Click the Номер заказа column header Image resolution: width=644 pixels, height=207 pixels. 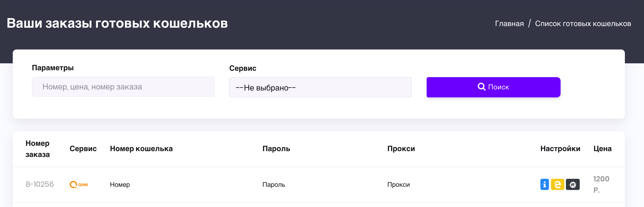coord(37,149)
